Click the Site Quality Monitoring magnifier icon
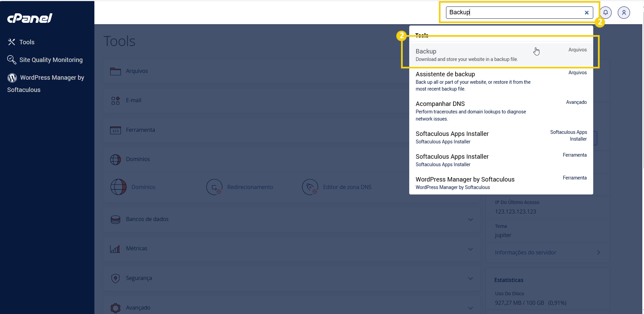 12,60
